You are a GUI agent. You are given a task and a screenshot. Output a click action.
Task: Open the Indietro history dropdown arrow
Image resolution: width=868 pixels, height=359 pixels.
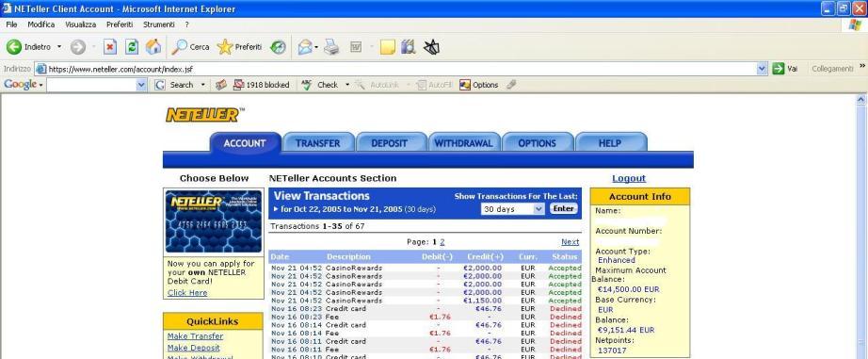tap(59, 47)
